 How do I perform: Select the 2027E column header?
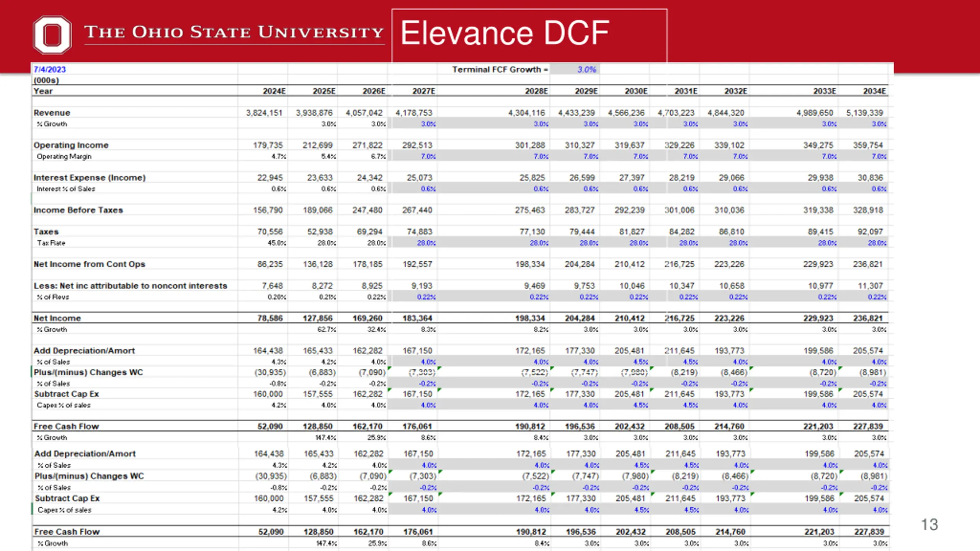(423, 91)
